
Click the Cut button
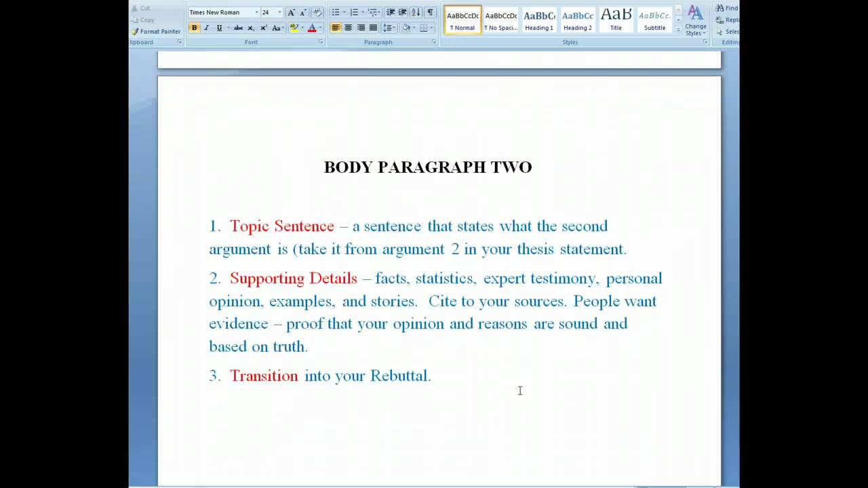141,8
